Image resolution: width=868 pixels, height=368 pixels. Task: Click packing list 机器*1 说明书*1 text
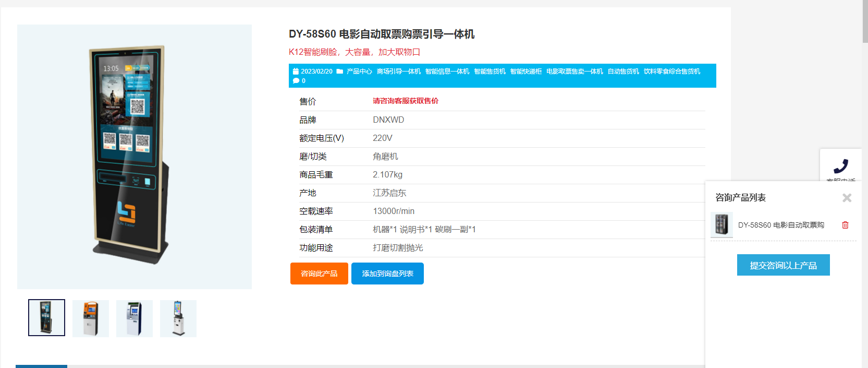(x=424, y=230)
